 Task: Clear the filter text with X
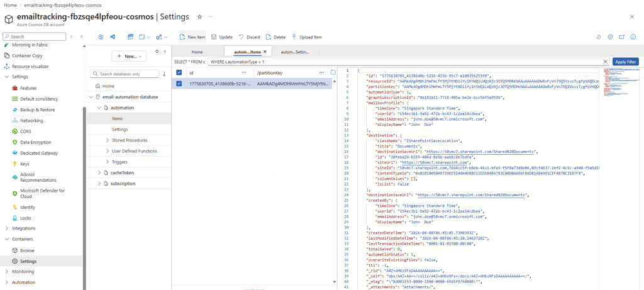[x=605, y=62]
